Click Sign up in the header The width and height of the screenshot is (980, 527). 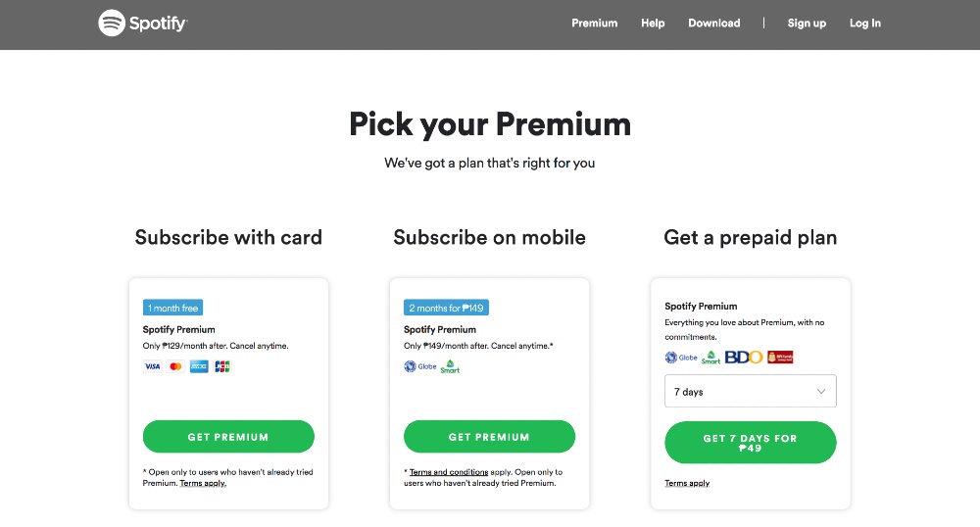[807, 23]
